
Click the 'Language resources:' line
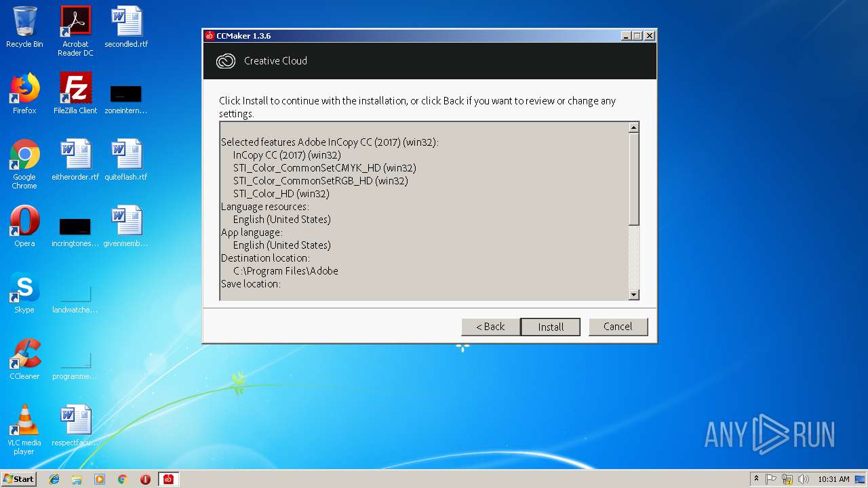click(264, 207)
